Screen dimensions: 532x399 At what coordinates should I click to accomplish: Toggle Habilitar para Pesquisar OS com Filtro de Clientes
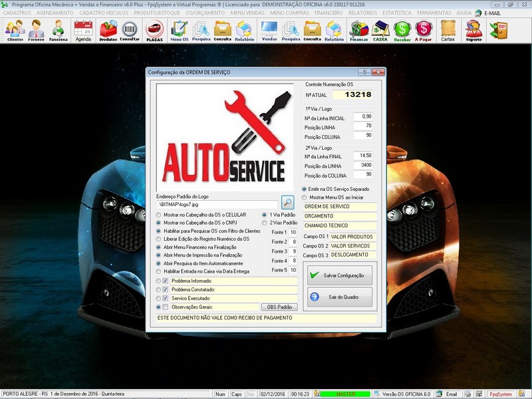[158, 231]
